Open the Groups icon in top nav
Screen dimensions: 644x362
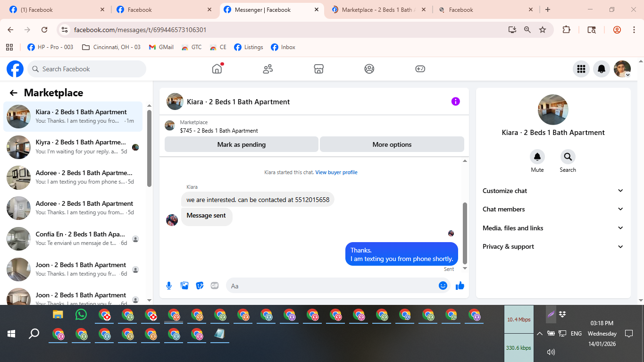pos(369,69)
